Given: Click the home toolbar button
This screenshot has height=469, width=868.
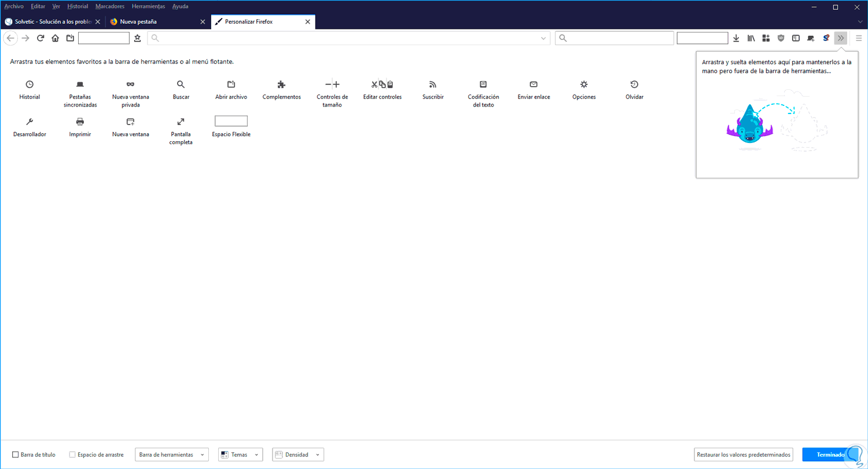Looking at the screenshot, I should click(55, 38).
